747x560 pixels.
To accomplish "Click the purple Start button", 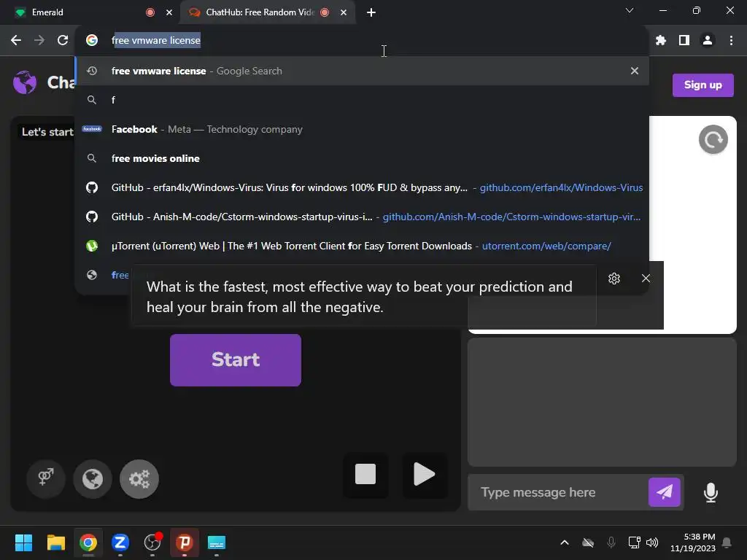I will [236, 360].
